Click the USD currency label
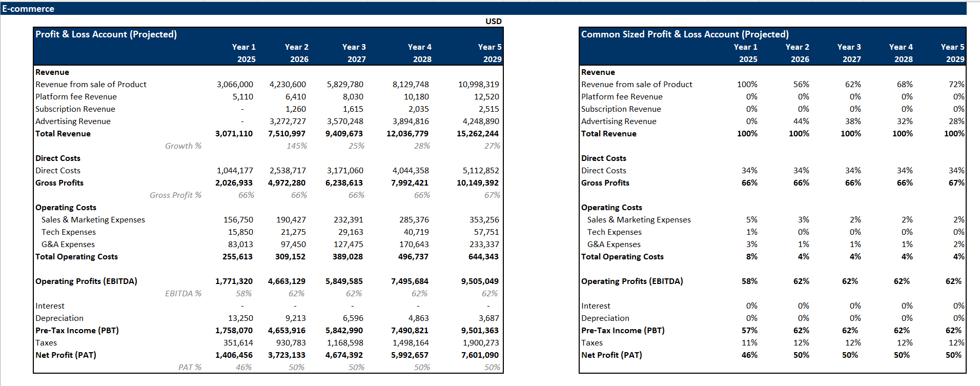The height and width of the screenshot is (386, 980). click(x=493, y=21)
